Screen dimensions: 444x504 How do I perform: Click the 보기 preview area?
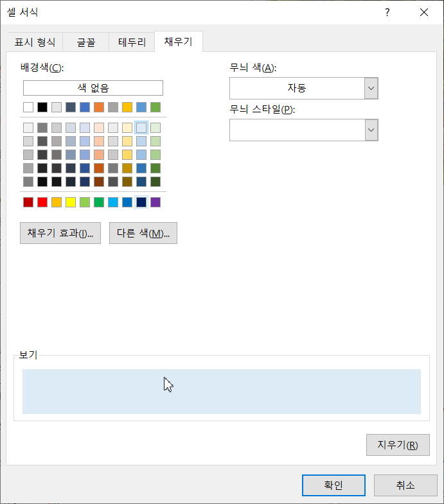pos(222,392)
